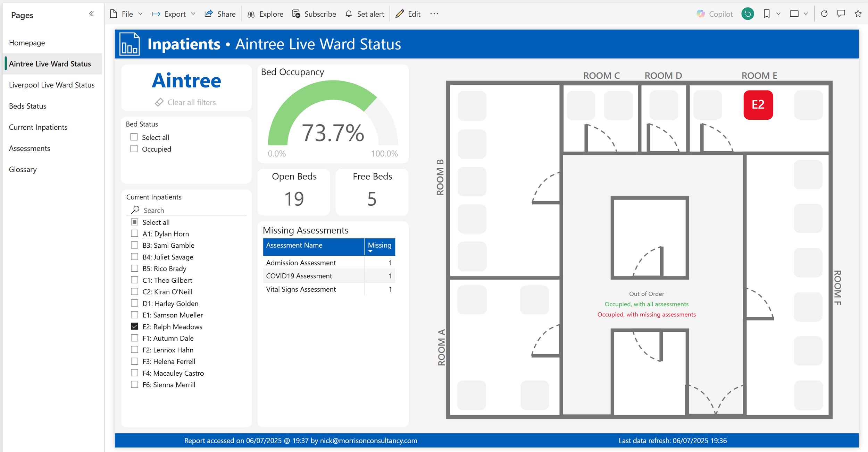This screenshot has height=452, width=868.
Task: Click the green reset-to-default icon
Action: [x=748, y=14]
